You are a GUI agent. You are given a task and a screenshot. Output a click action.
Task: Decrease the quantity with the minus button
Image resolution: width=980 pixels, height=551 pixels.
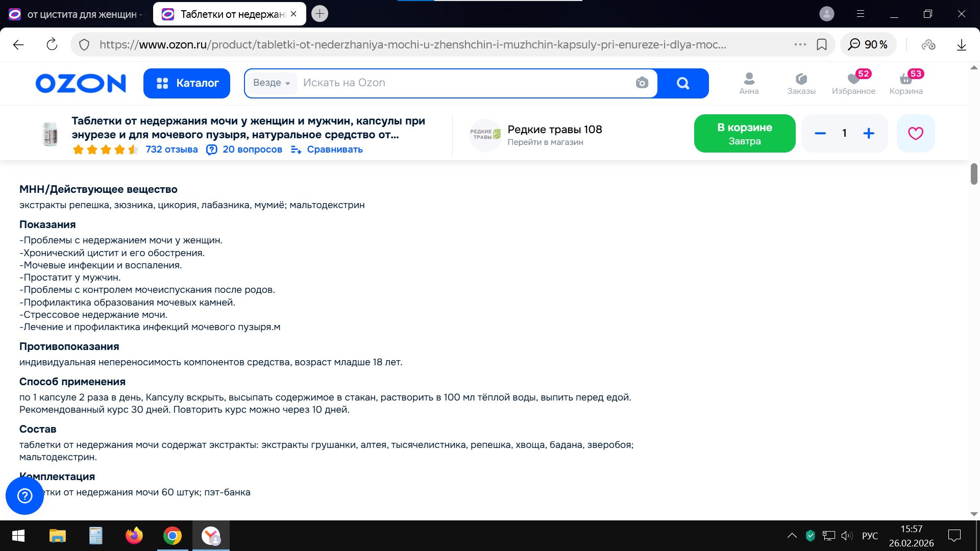tap(820, 133)
